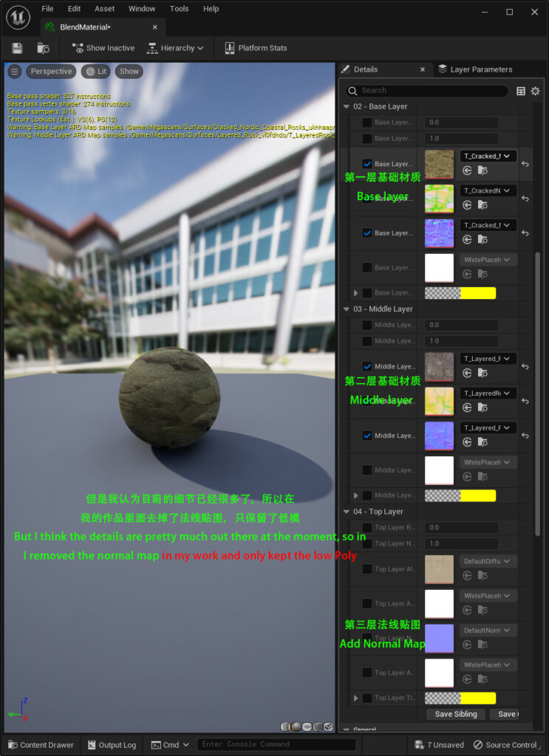The height and width of the screenshot is (756, 549).
Task: Browse to Base Layer brown rock texture asset
Action: point(482,171)
